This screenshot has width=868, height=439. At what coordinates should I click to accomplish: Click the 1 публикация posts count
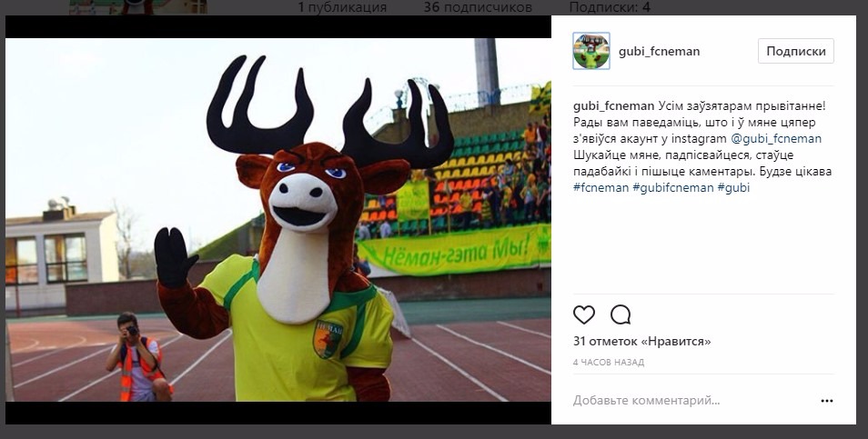pyautogui.click(x=342, y=7)
